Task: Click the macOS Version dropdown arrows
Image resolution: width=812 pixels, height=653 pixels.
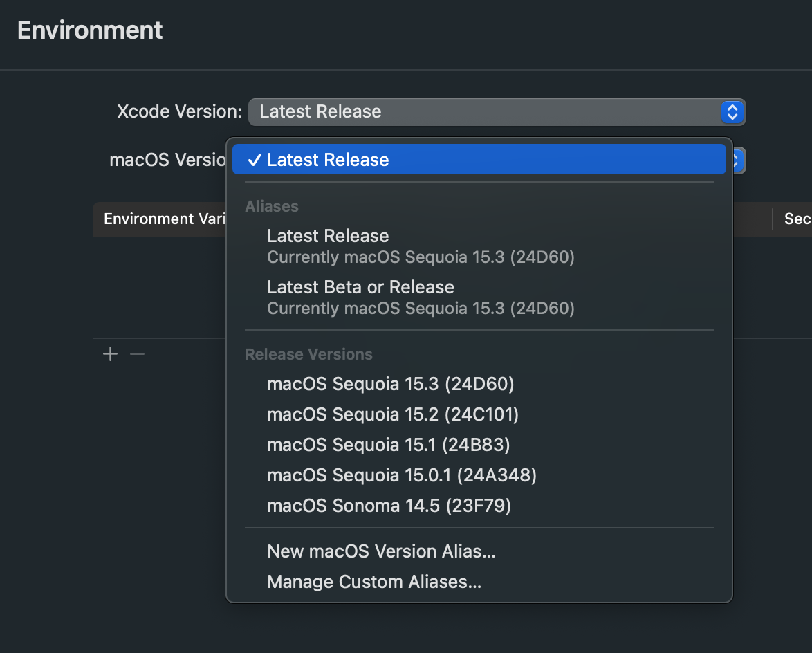Action: pyautogui.click(x=739, y=160)
